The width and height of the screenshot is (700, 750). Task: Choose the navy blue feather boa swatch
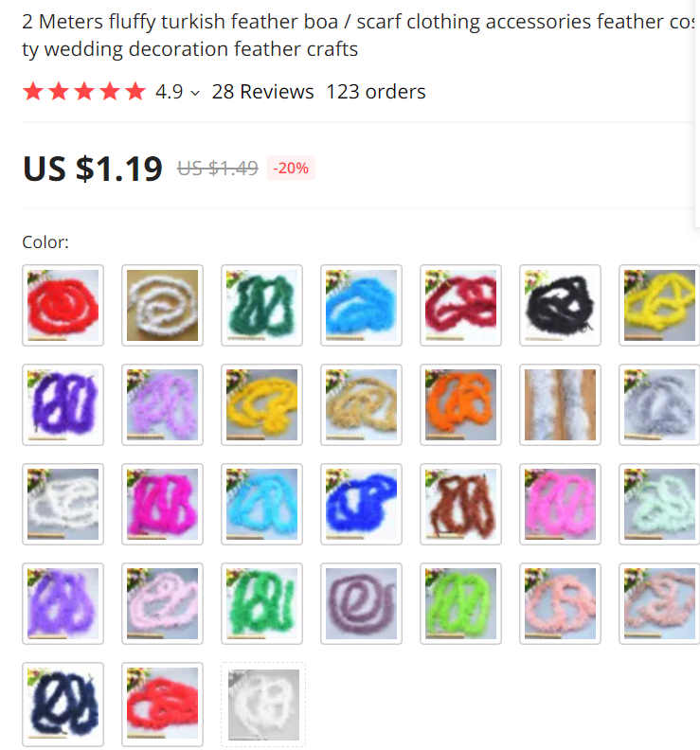tap(63, 703)
